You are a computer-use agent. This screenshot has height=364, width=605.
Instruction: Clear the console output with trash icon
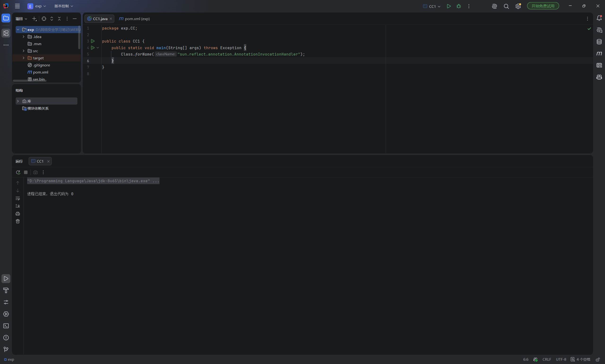point(18,221)
